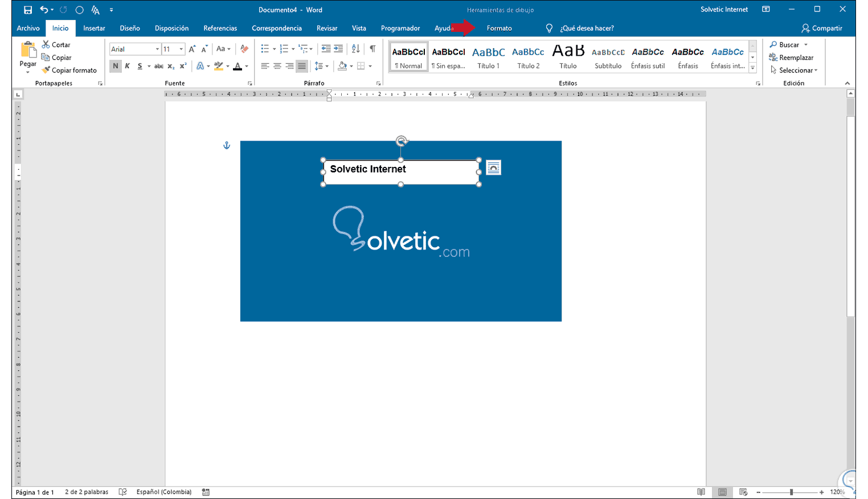Click the macro recording status bar icon

(x=206, y=492)
